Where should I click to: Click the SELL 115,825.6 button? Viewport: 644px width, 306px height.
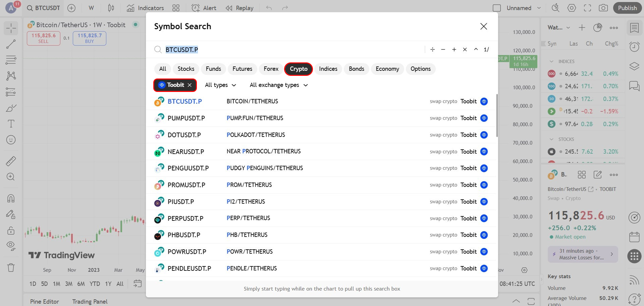click(x=44, y=38)
